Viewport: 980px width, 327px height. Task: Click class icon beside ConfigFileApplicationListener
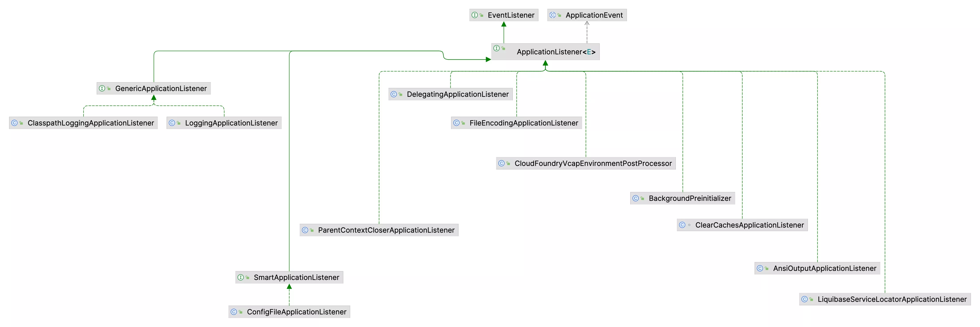coord(234,312)
